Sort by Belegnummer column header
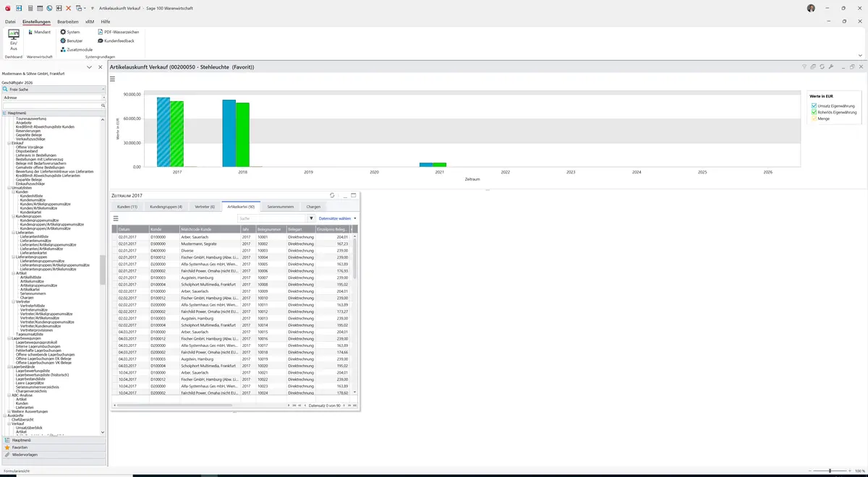 [271, 228]
